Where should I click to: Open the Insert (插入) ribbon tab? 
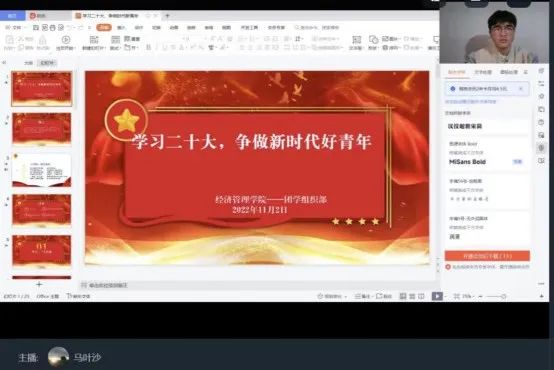121,28
